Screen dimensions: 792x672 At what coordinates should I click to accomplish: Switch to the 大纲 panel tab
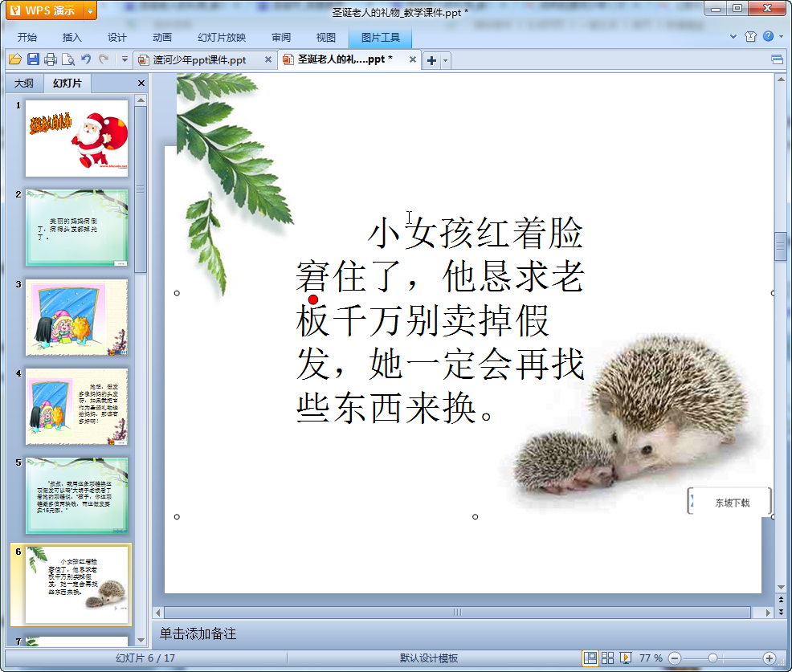[x=24, y=83]
